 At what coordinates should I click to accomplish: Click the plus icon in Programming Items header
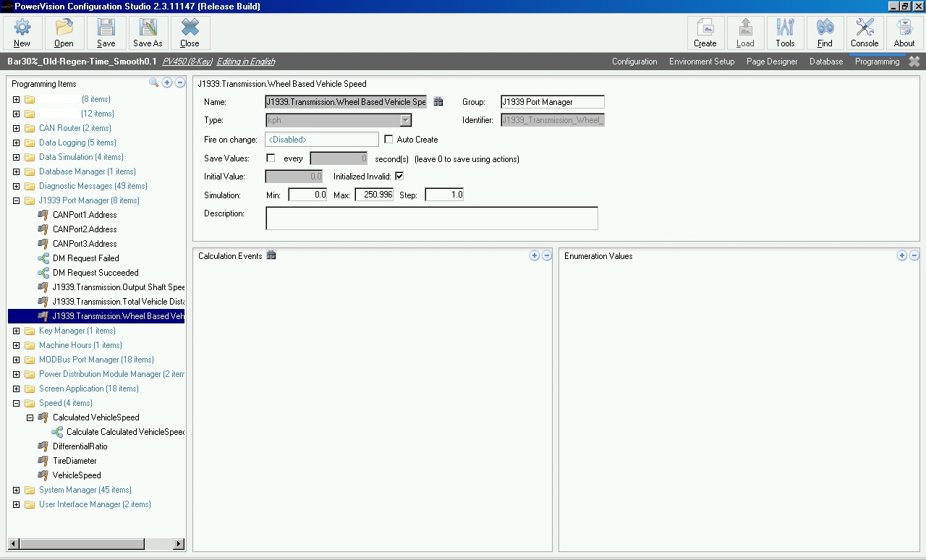167,82
